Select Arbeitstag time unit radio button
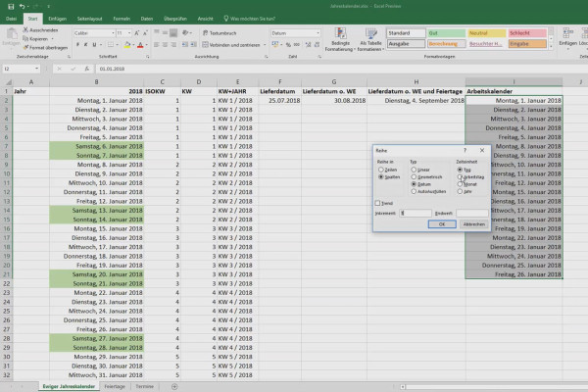This screenshot has height=392, width=588. pyautogui.click(x=460, y=176)
